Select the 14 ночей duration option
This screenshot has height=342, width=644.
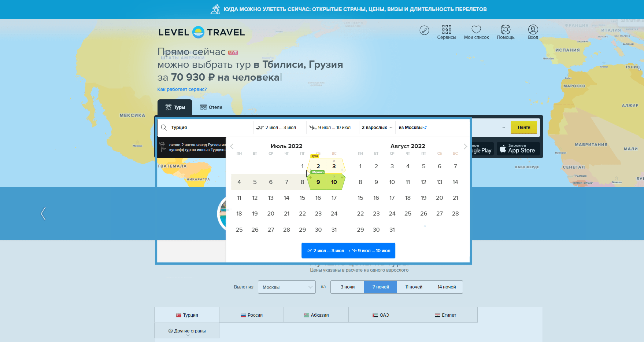point(447,287)
